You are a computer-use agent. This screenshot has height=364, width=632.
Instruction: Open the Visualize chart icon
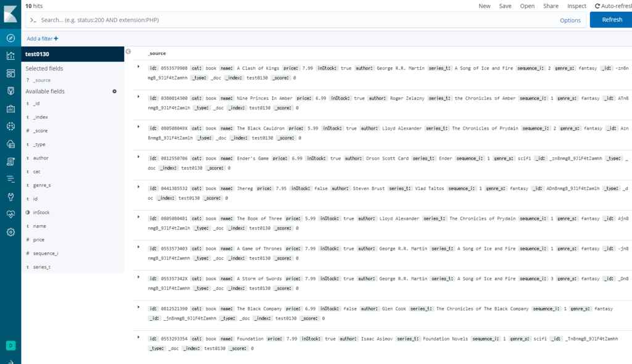coord(10,56)
